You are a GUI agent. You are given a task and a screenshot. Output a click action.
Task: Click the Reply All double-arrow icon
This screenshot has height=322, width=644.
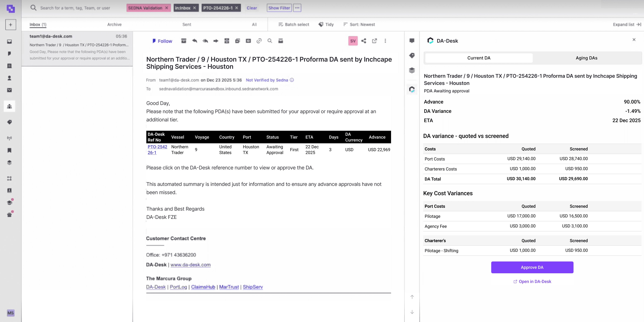(x=205, y=41)
